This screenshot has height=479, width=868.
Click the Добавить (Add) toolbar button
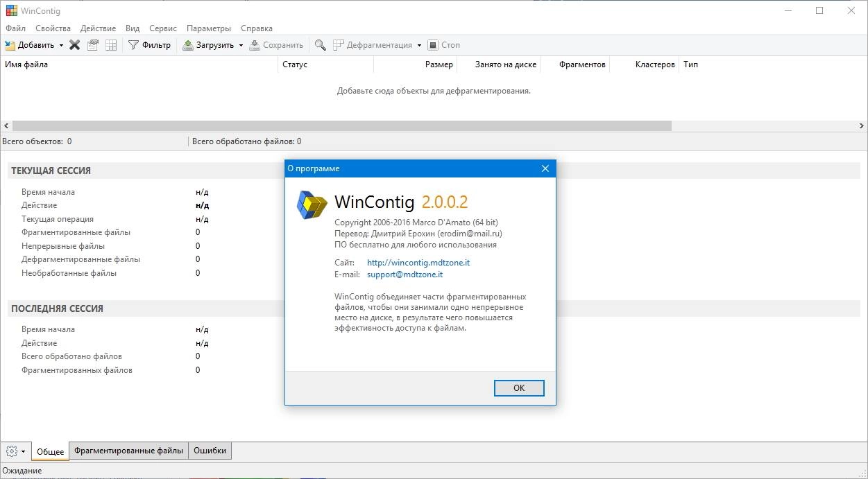29,45
